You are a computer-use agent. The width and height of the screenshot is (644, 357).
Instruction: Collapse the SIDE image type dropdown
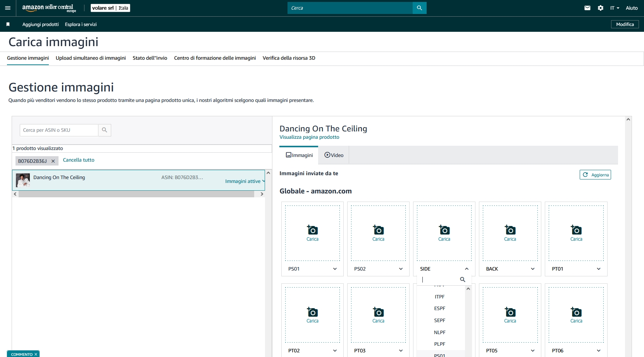[467, 269]
